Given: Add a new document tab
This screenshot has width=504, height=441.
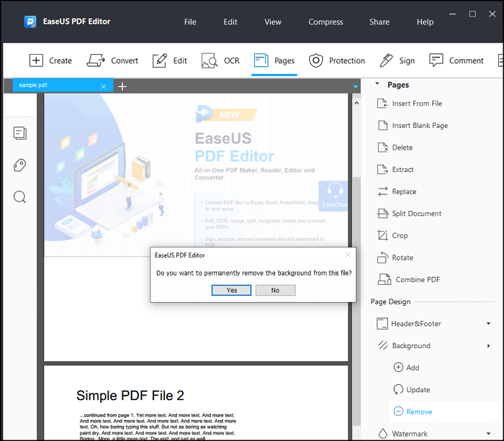Looking at the screenshot, I should pos(122,86).
